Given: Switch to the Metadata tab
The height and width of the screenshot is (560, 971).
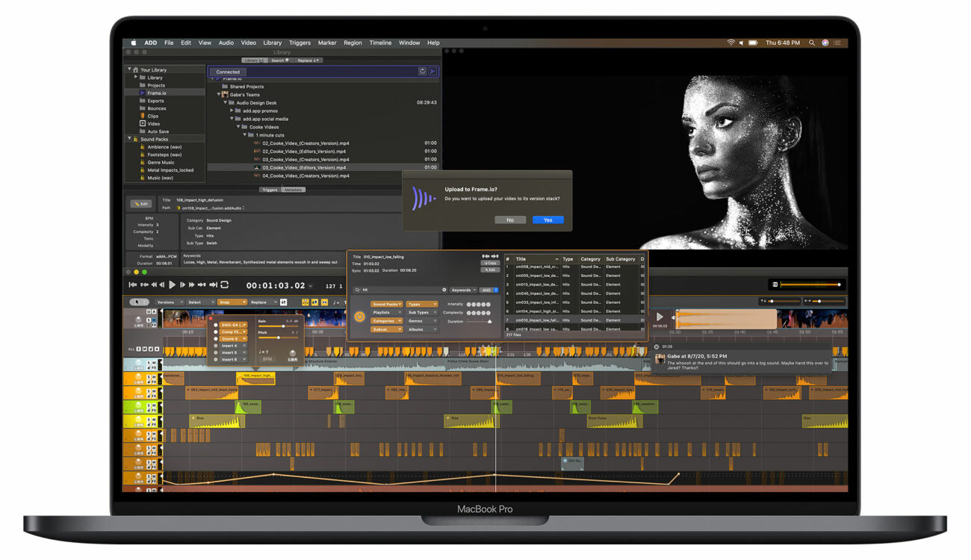Looking at the screenshot, I should point(293,190).
